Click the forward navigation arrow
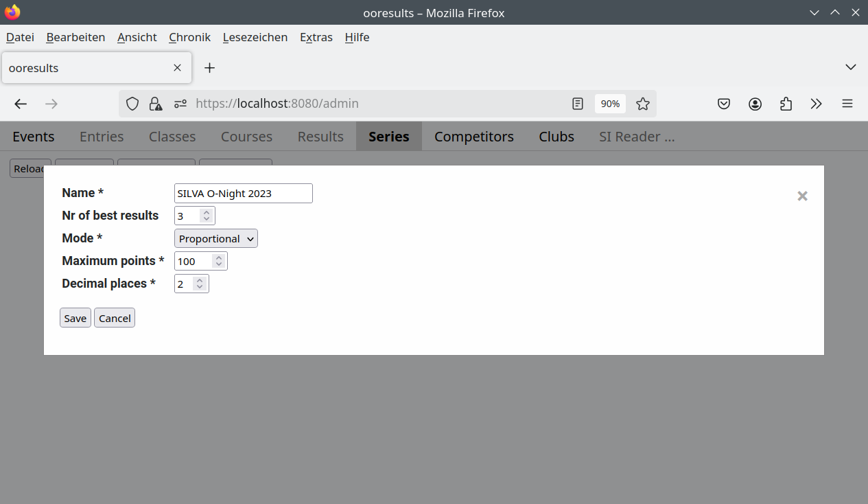 (51, 104)
